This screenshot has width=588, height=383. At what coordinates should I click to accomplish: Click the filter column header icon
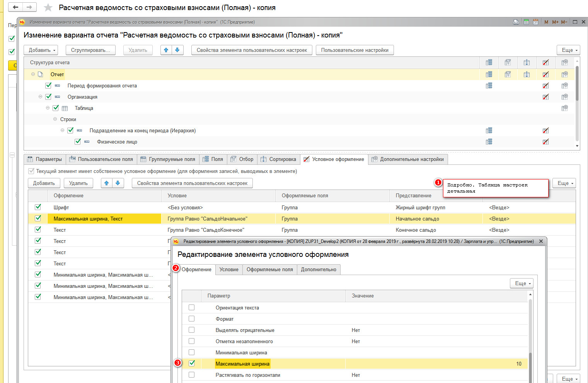(x=508, y=62)
